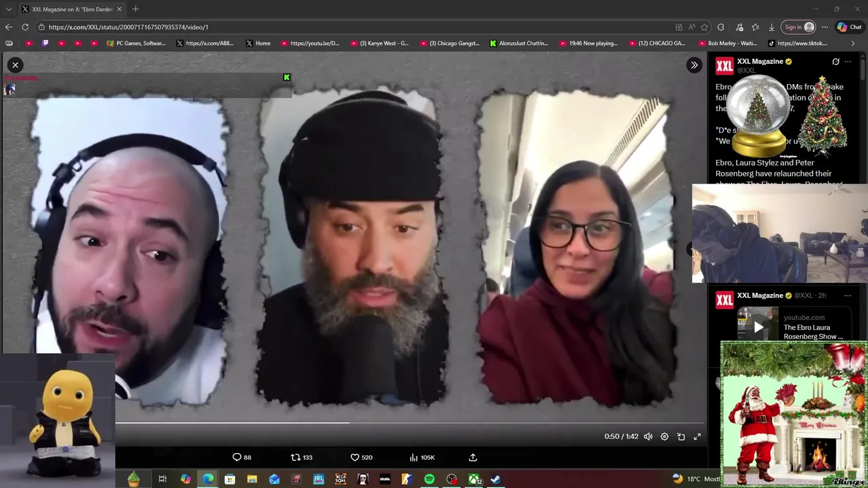Open the https://youtu.be/D... bookmark
Image resolution: width=868 pixels, height=488 pixels.
[309, 43]
